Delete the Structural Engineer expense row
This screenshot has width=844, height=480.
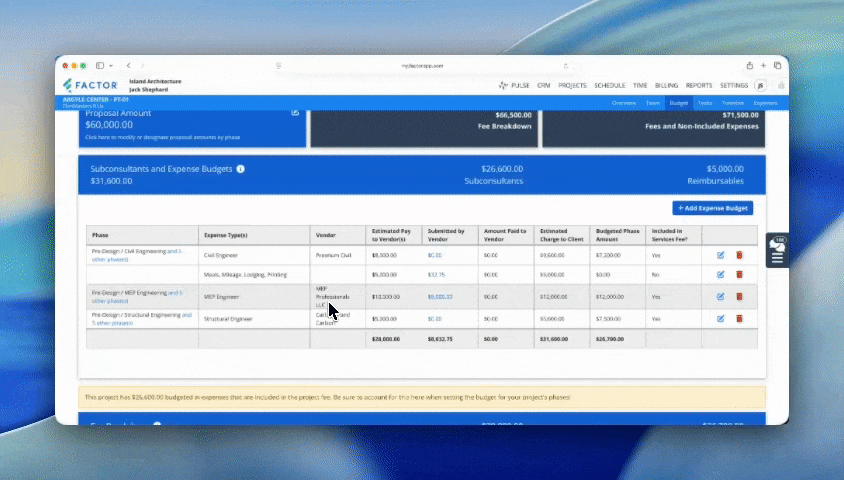[739, 319]
